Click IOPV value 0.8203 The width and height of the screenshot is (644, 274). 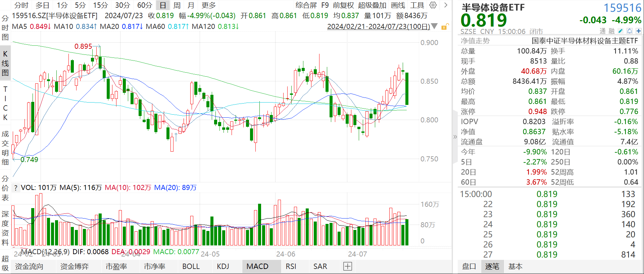pos(534,122)
